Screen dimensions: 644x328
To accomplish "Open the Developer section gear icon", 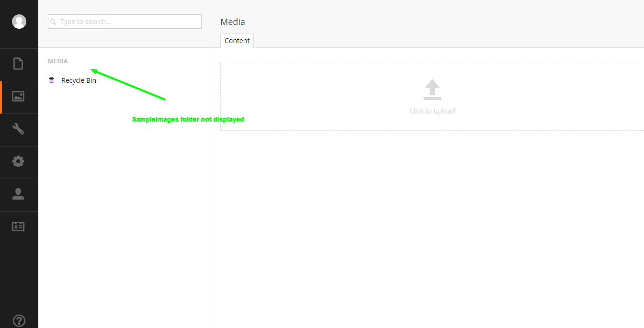I will tap(18, 161).
